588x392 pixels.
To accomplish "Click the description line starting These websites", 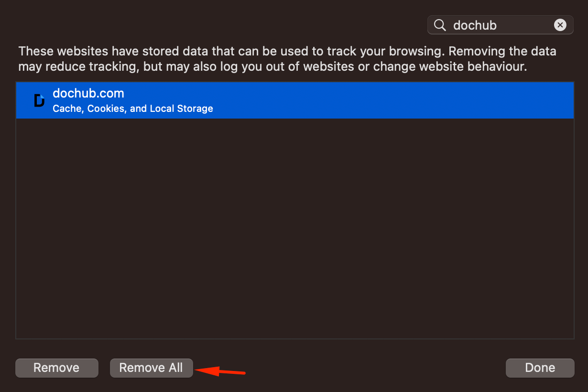I will click(x=287, y=51).
